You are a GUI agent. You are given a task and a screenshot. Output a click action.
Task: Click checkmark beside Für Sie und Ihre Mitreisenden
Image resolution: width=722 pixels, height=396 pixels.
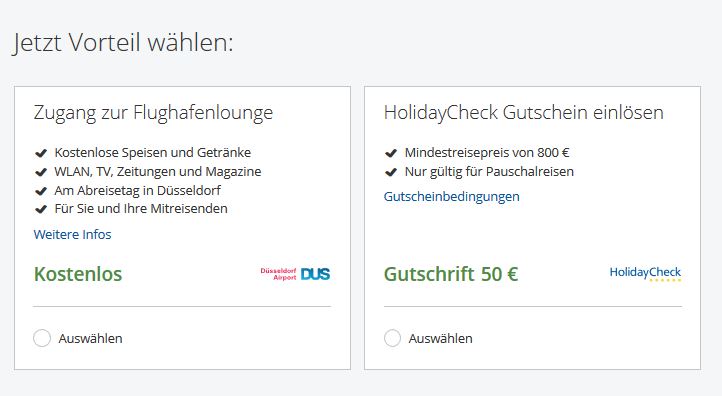coord(41,209)
